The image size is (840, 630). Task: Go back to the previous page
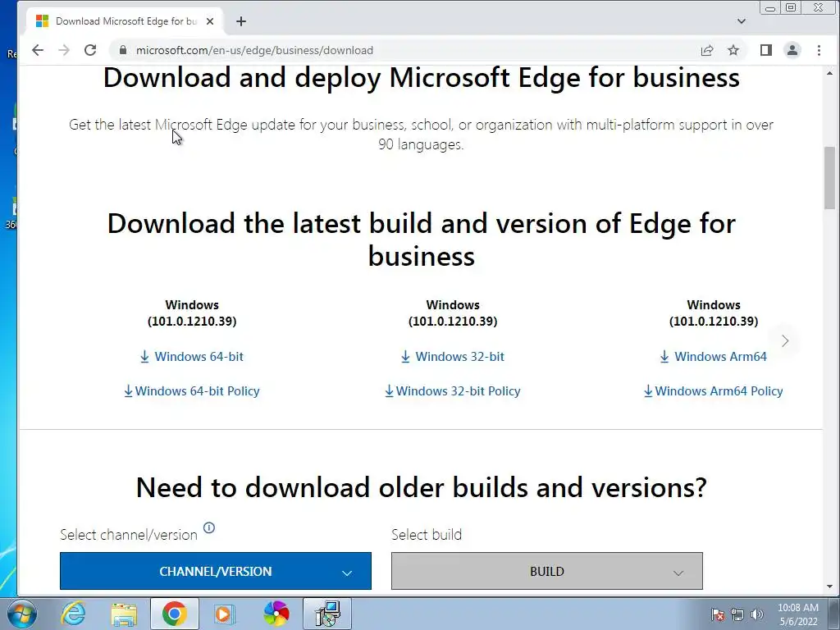(x=38, y=50)
